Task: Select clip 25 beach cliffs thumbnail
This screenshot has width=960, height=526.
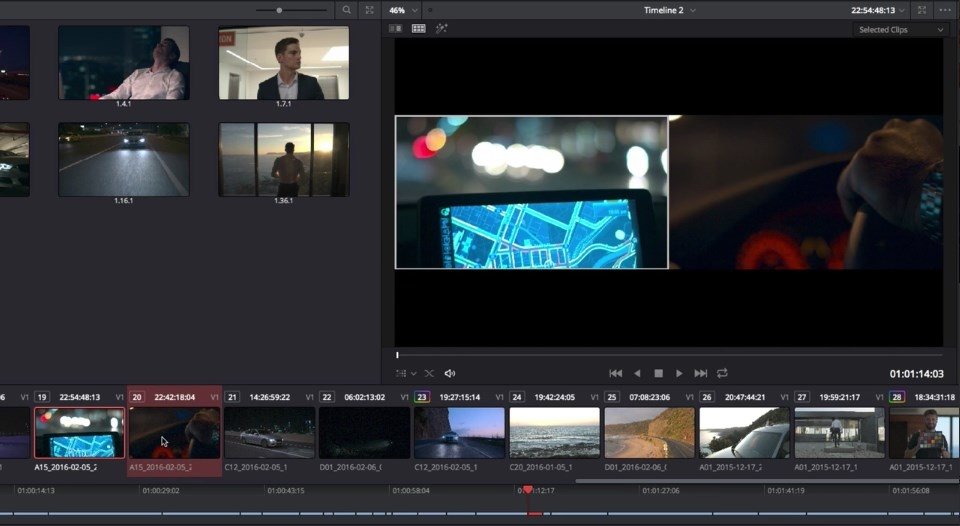Action: (x=650, y=433)
